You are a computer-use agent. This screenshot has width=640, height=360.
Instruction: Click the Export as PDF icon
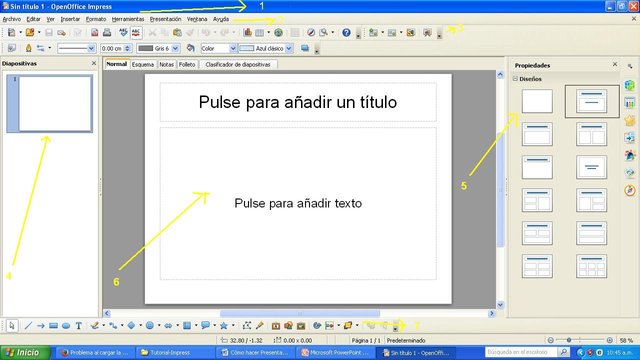tap(94, 32)
